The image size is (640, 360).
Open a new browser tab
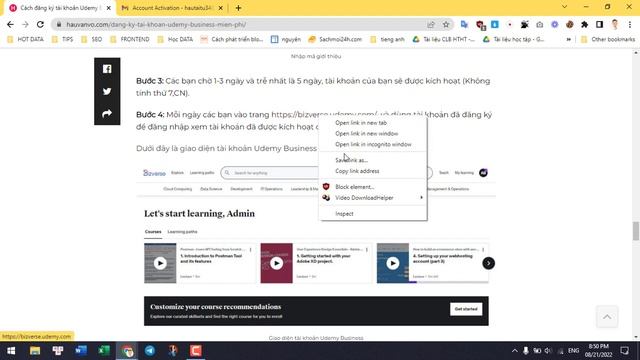[238, 8]
